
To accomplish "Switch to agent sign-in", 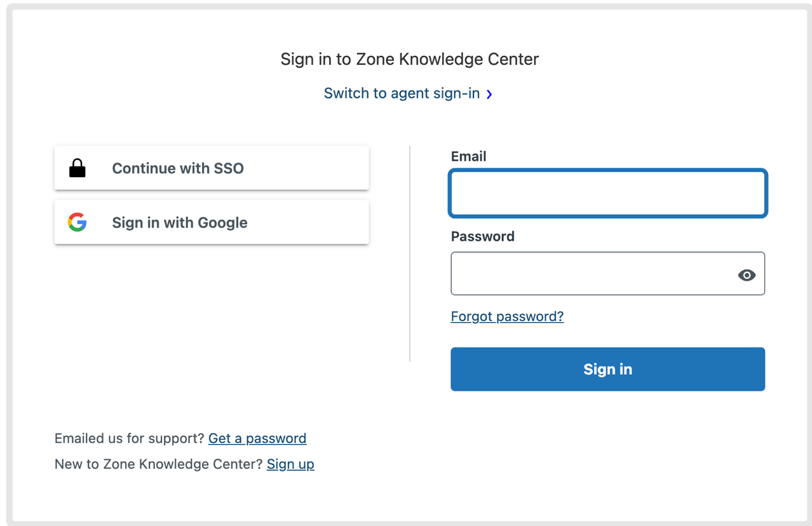I will coord(402,93).
